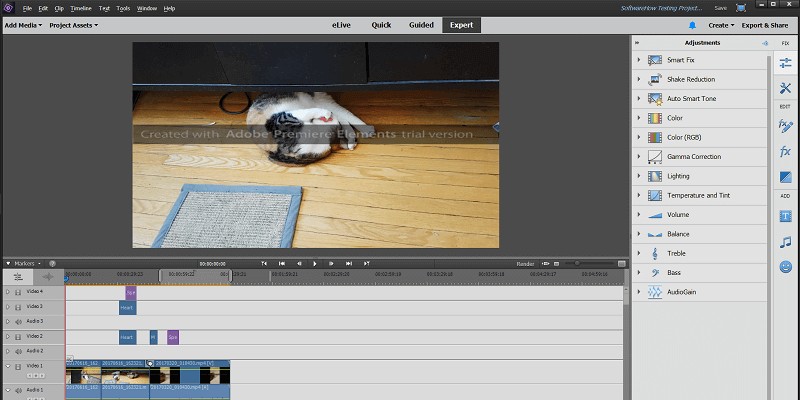This screenshot has width=800, height=400.
Task: Click the Shake Reduction icon
Action: click(x=655, y=80)
